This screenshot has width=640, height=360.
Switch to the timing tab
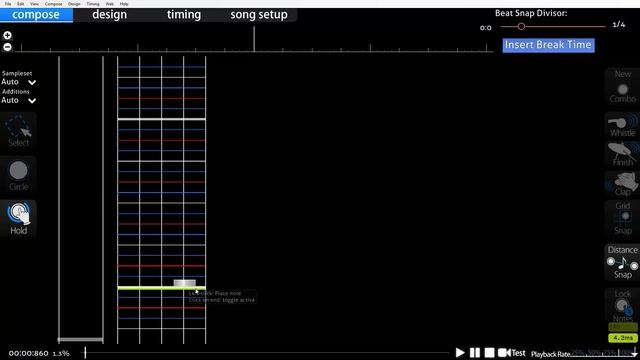click(x=184, y=15)
